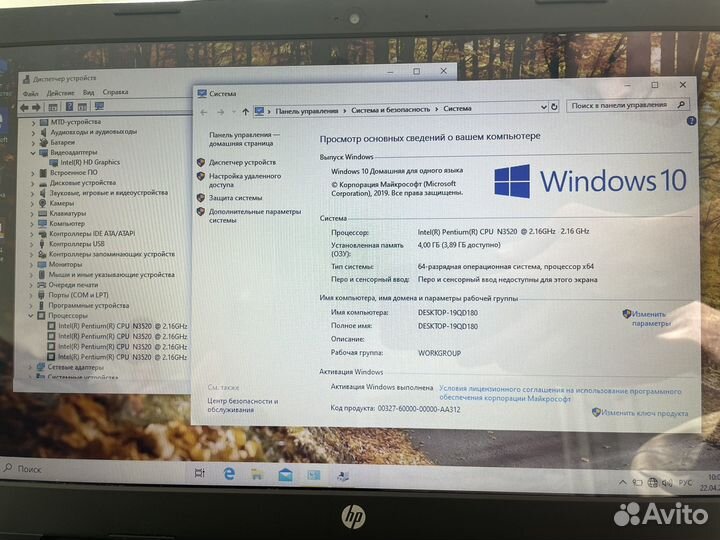Screen dimensions: 720x540
Task: Open Вид menu in Device Manager
Action: [88, 93]
